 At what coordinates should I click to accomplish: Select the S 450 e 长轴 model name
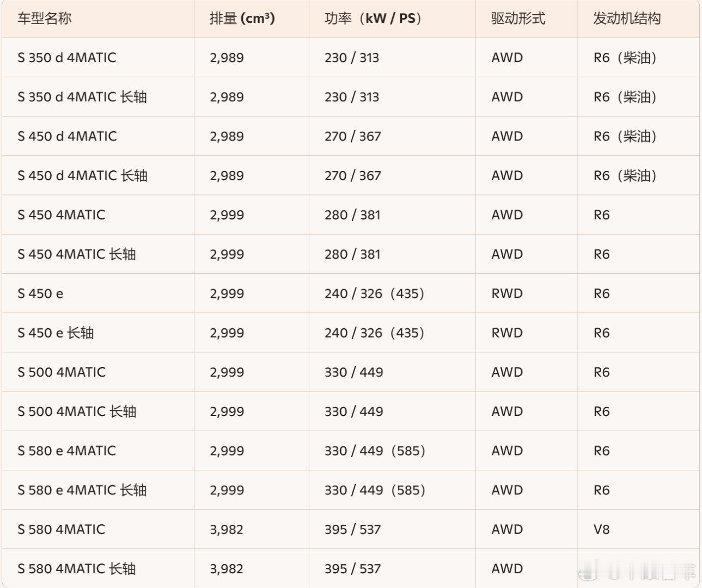[56, 333]
